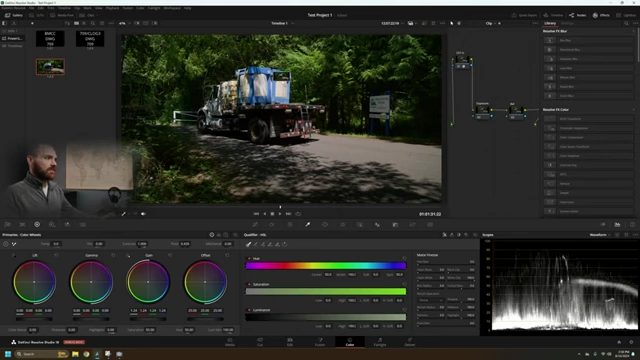Open the Power Windows palette icon
The image size is (640, 360).
pos(325,224)
